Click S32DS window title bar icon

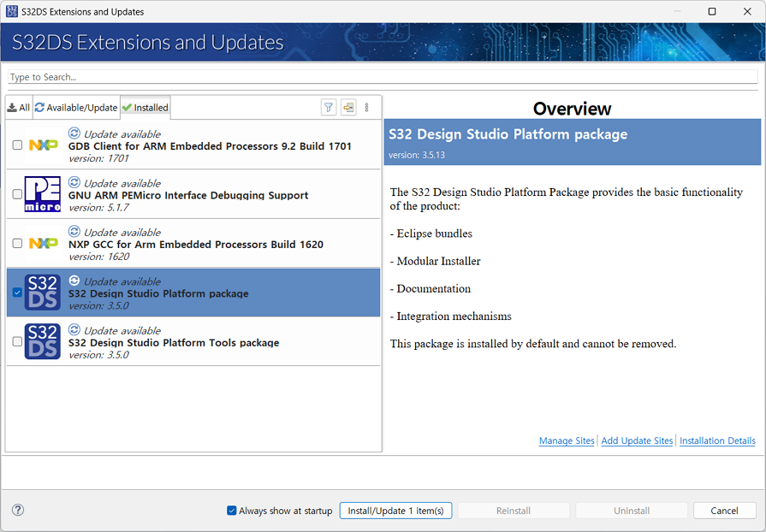tap(12, 11)
